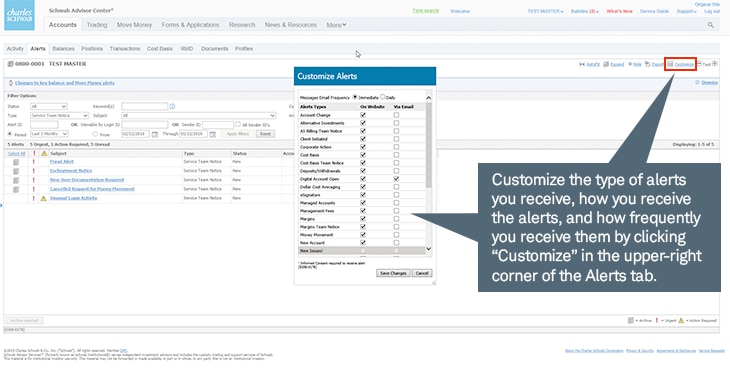Uncheck Digital Account Open Via Email checkbox
This screenshot has width=730, height=374.
click(396, 179)
